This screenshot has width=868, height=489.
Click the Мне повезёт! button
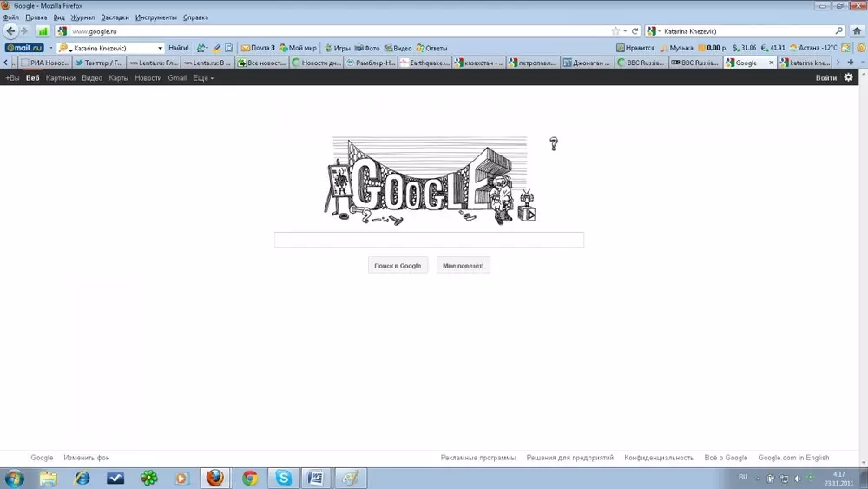(464, 266)
